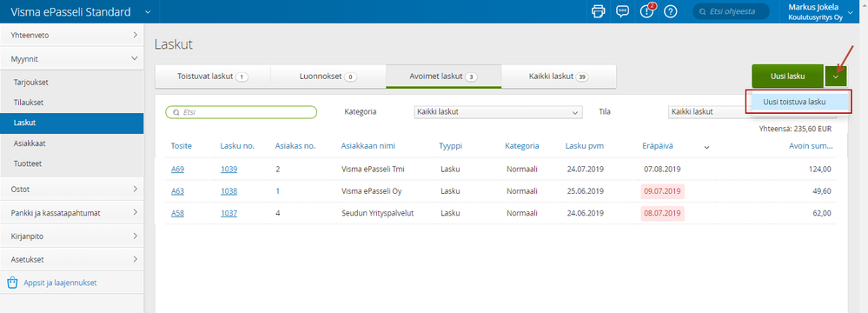
Task: Sort by Kategoria column header
Action: click(522, 146)
